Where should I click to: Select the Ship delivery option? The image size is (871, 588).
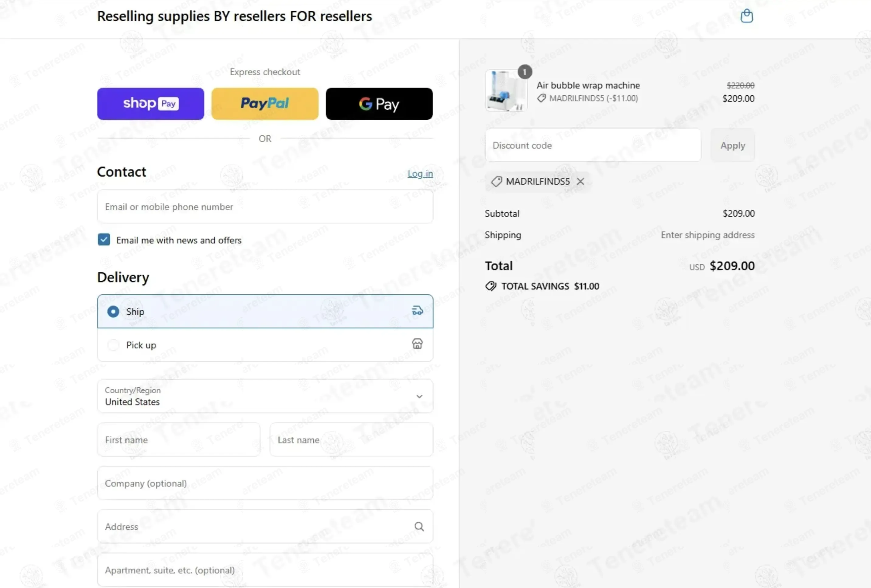[x=265, y=311]
